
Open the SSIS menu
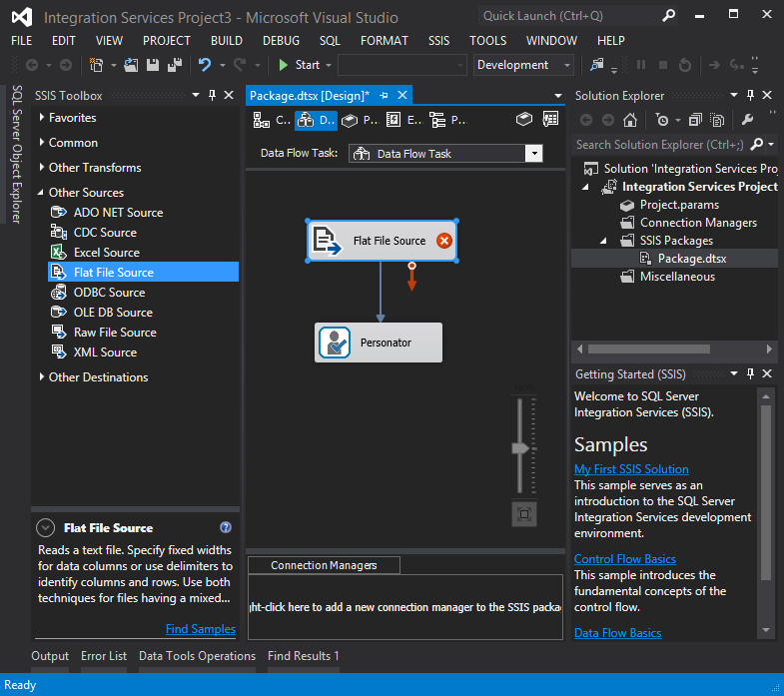click(438, 41)
